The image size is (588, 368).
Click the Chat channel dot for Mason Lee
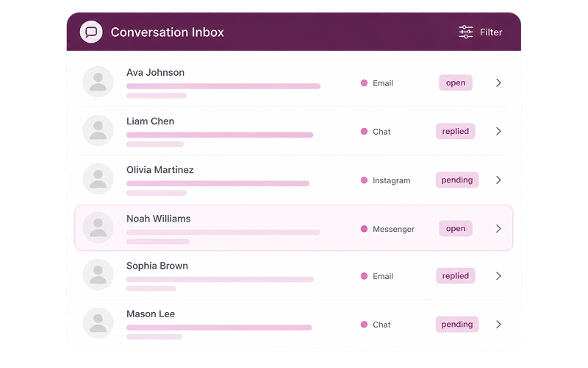pos(364,325)
